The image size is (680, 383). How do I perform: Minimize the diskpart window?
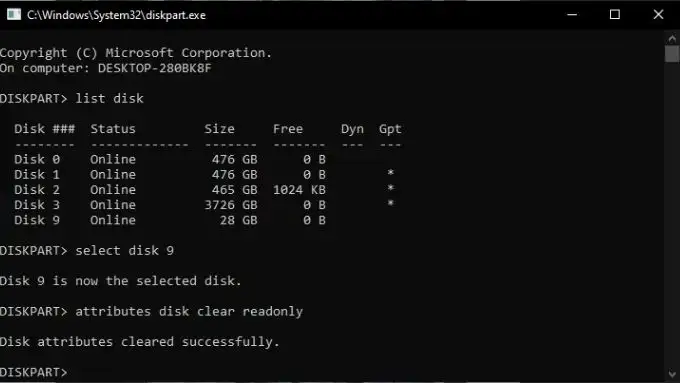(572, 15)
